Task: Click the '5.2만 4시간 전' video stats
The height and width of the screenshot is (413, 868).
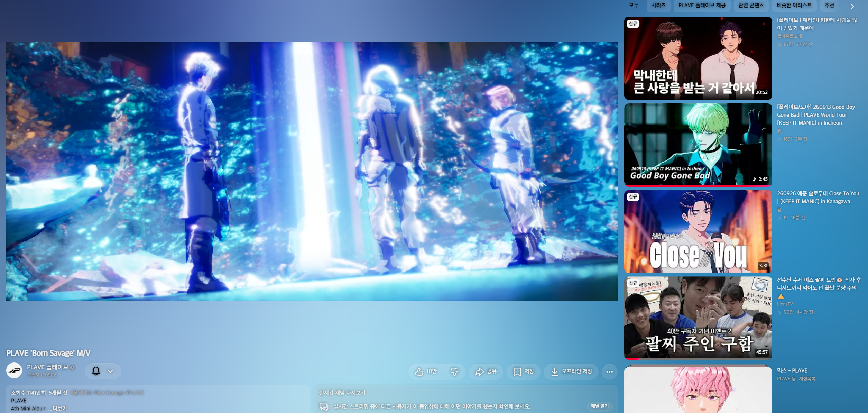Action: pos(795,312)
